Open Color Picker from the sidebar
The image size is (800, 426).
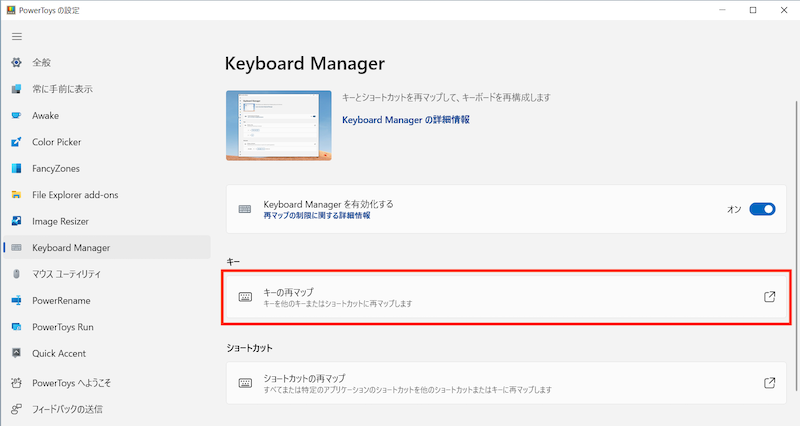coord(70,142)
